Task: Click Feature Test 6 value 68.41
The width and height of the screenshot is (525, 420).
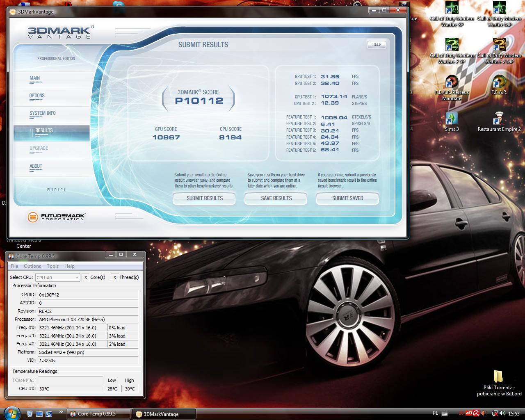Action: tap(330, 150)
